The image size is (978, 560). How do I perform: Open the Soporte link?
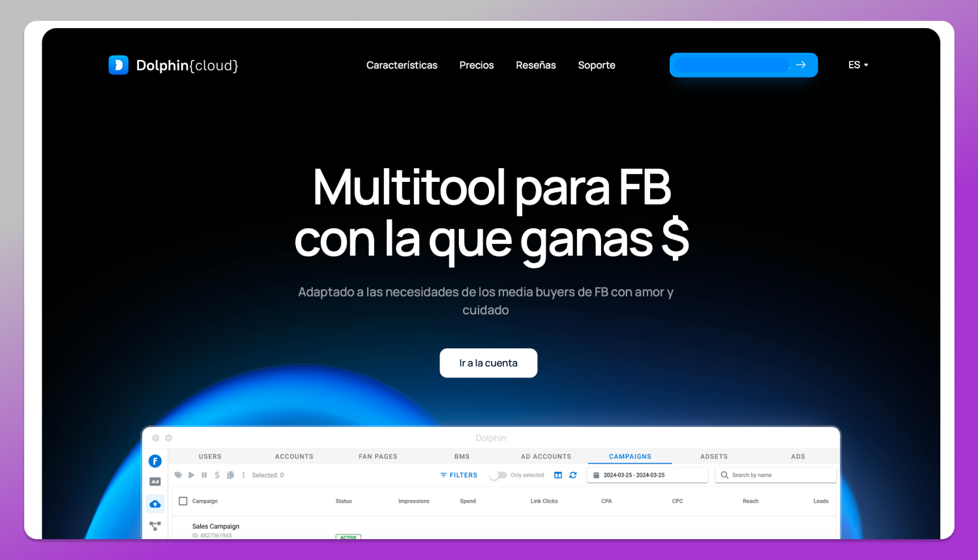597,65
